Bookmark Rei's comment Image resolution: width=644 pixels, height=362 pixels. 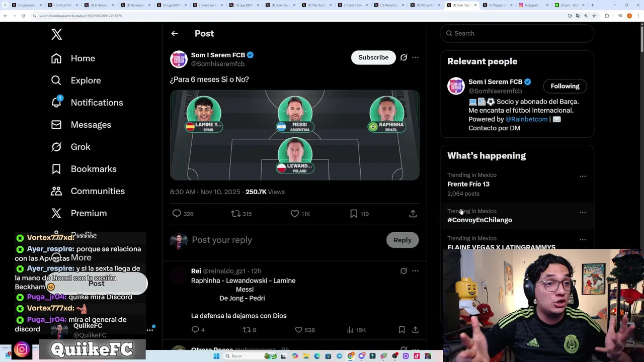[x=401, y=330]
